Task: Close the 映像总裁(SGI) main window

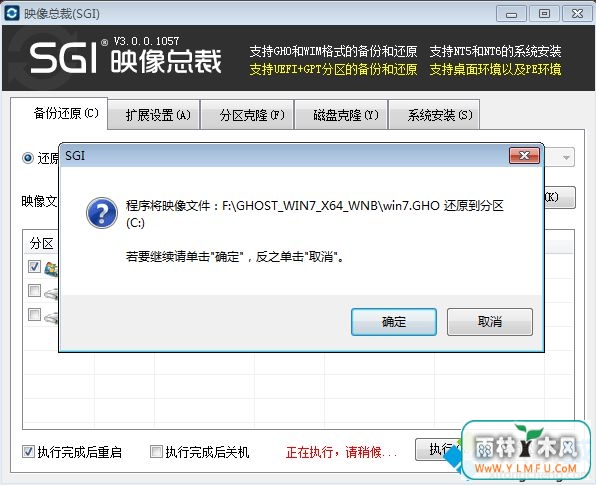Action: click(x=577, y=14)
